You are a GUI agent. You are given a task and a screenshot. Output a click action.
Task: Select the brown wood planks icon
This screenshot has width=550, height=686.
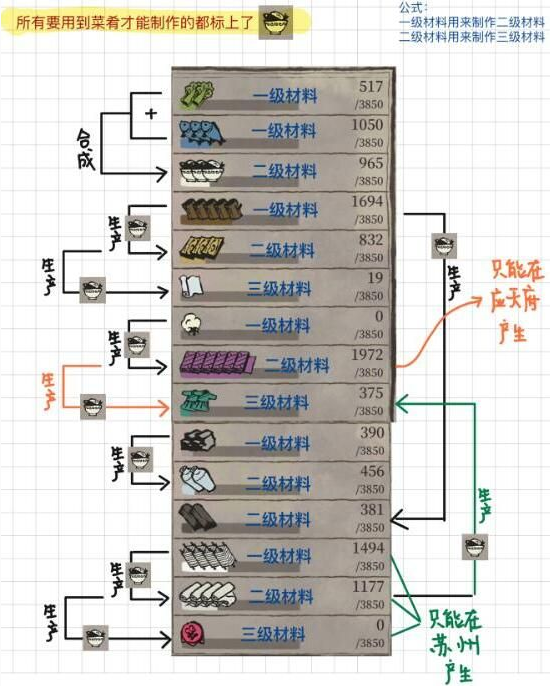click(x=211, y=211)
